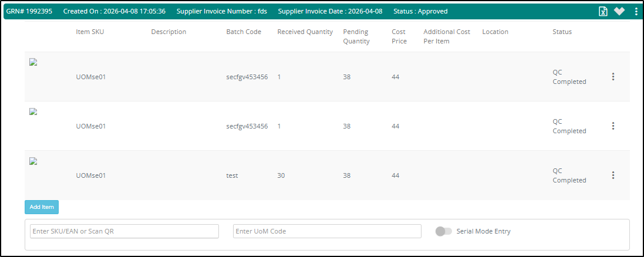The height and width of the screenshot is (257, 644).
Task: Open the GRN header three-dot menu
Action: click(636, 12)
